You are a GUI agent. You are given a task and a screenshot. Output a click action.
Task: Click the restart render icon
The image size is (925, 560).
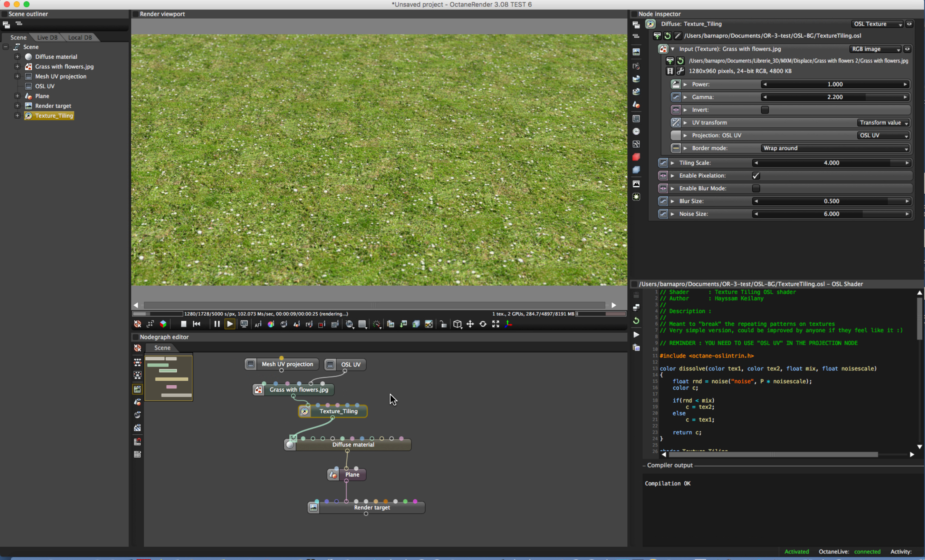coord(196,324)
